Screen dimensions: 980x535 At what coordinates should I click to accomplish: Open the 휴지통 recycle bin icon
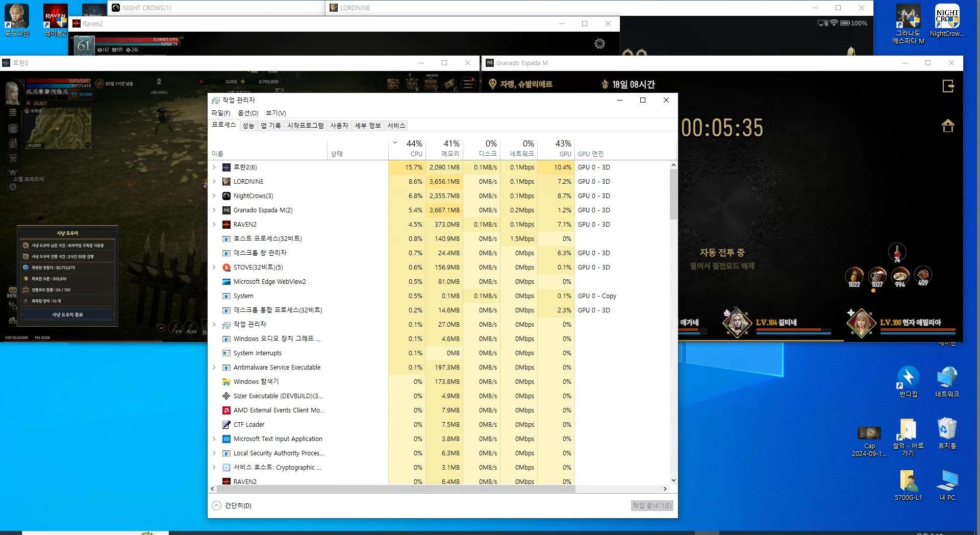pos(947,433)
